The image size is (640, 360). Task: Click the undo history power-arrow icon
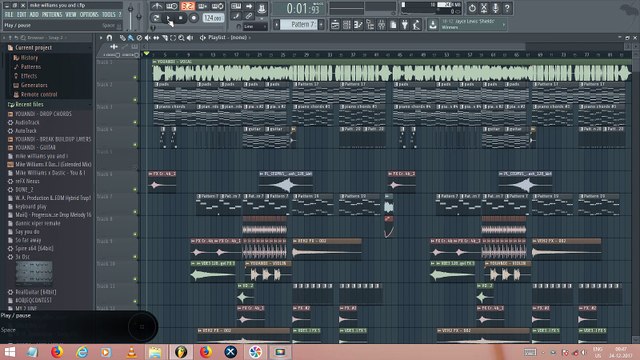[472, 8]
